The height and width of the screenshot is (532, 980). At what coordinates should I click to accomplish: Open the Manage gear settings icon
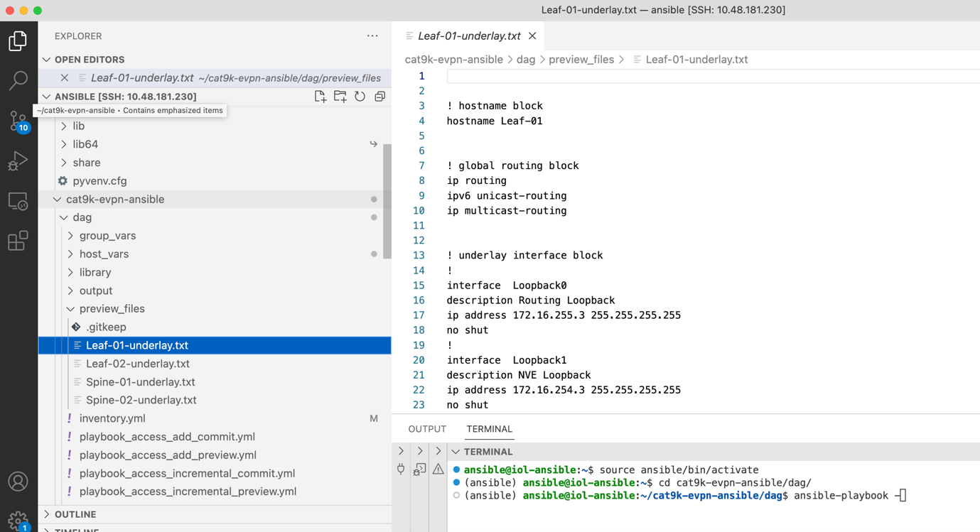18,521
